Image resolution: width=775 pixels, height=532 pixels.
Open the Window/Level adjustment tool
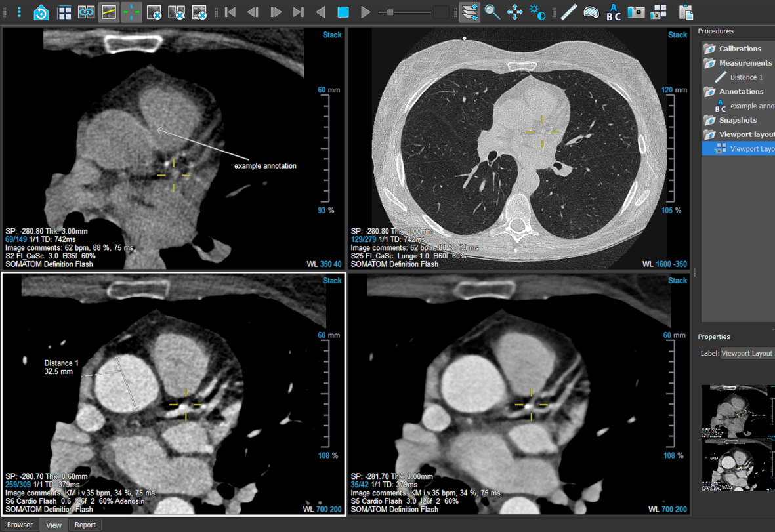pos(537,12)
